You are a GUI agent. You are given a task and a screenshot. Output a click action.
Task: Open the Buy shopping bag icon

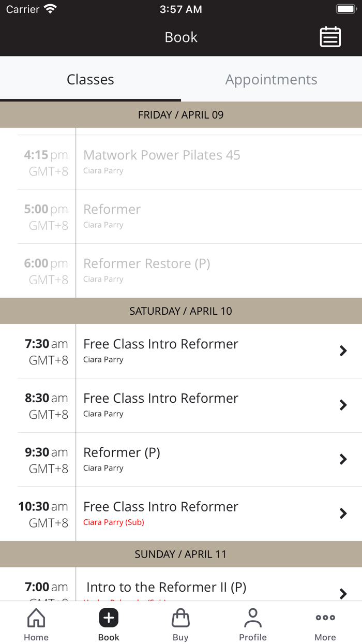[180, 618]
